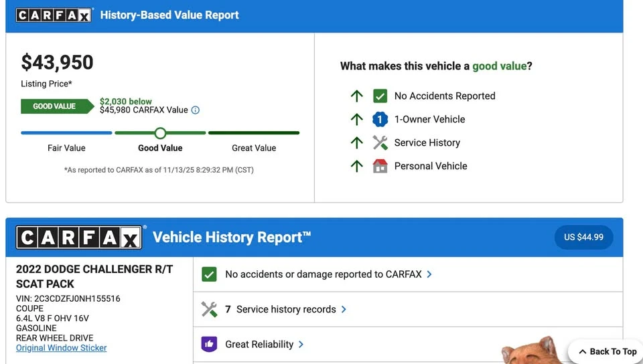Viewport: 643px width, 364px height.
Task: Click the $43,950 listing price
Action: (x=57, y=62)
